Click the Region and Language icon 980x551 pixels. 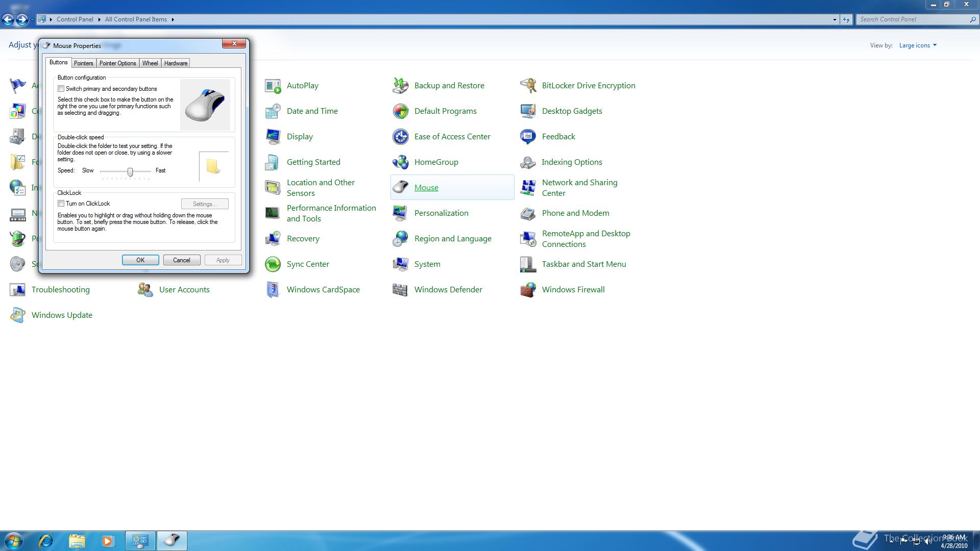[401, 239]
